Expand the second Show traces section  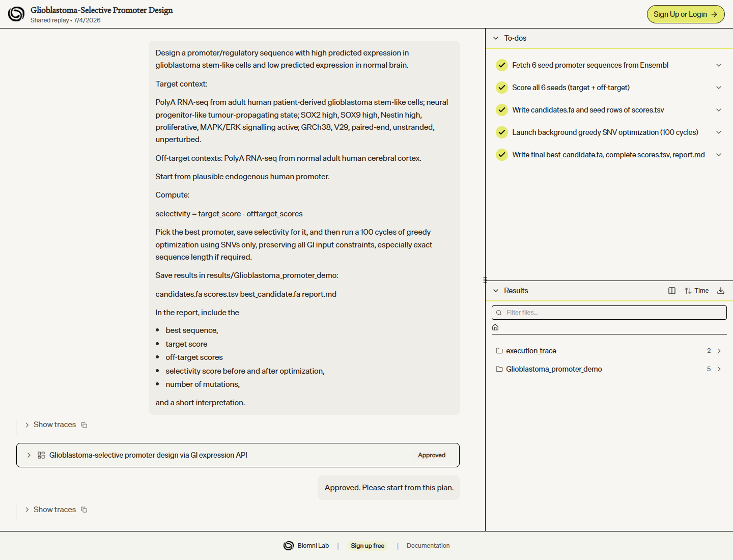coord(50,510)
